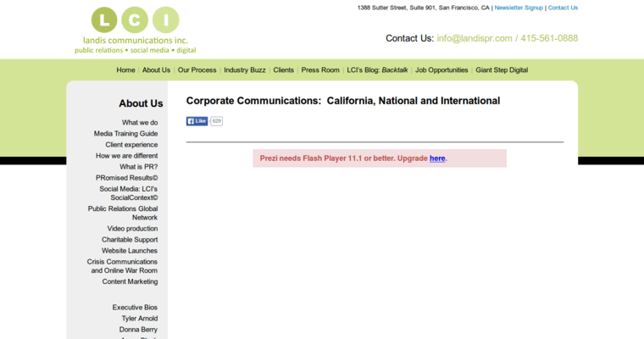Follow the 'here' Flash upgrade link
644x339 pixels.
click(437, 158)
